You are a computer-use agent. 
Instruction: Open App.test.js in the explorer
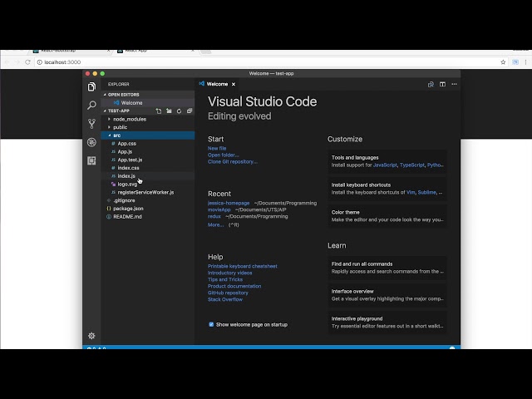148,160
